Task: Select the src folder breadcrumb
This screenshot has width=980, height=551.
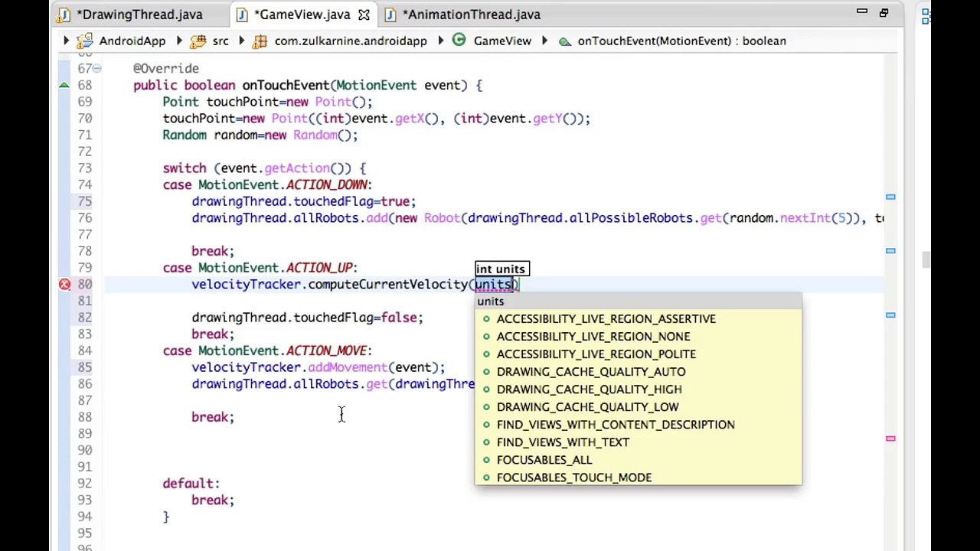Action: coord(220,41)
